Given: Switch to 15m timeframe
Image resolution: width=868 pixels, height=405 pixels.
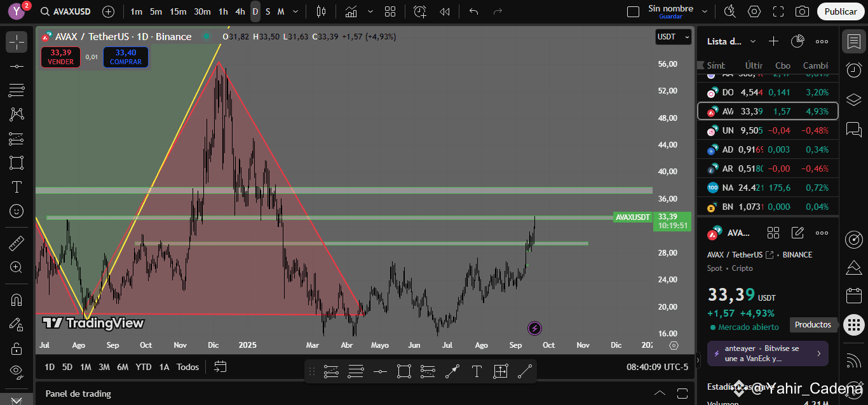Looking at the screenshot, I should coord(178,11).
